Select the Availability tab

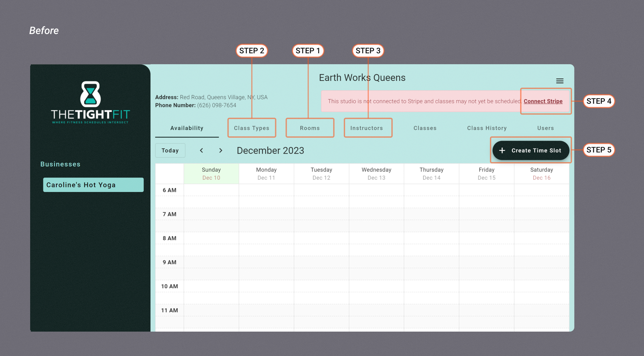[187, 128]
